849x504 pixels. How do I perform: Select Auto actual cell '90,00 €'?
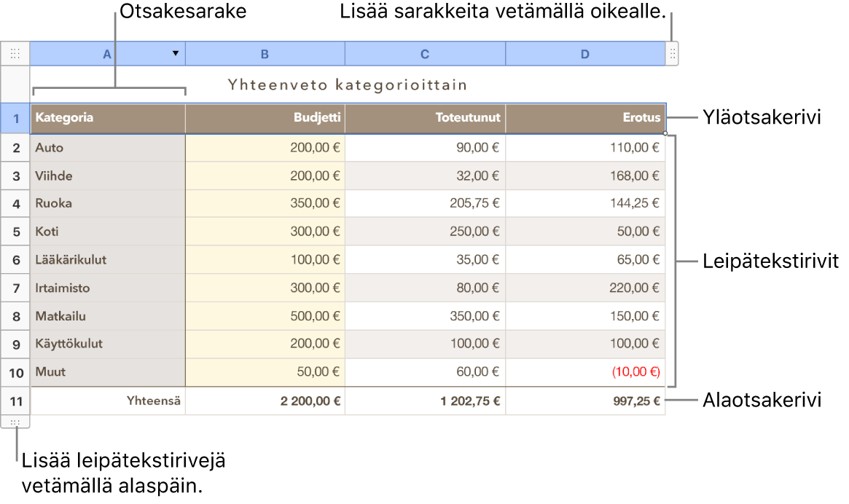point(425,148)
